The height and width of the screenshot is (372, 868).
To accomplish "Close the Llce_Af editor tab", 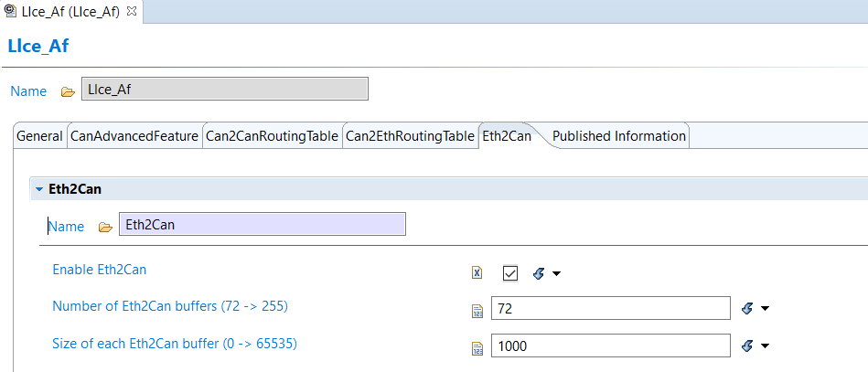I will pyautogui.click(x=131, y=11).
